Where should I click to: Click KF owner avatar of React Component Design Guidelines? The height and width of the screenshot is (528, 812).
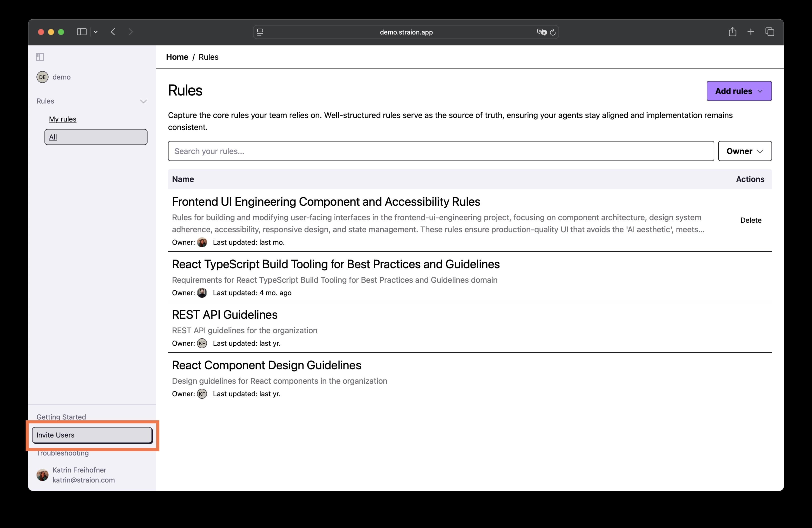202,393
